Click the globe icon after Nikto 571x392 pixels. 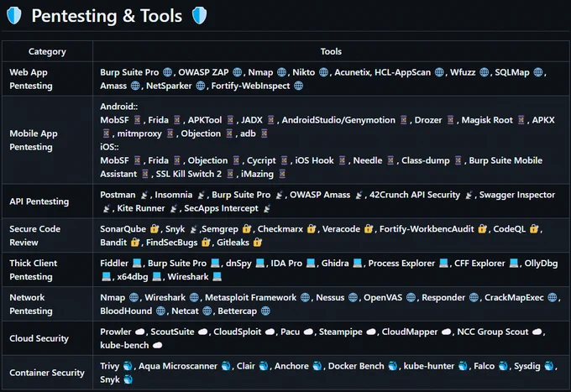click(x=323, y=72)
